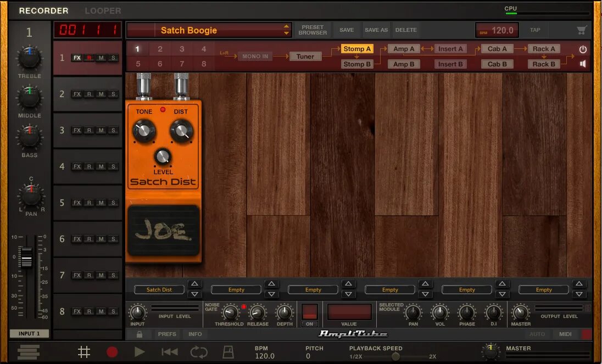Click the power button icon top right
This screenshot has height=364, width=602.
(x=582, y=48)
